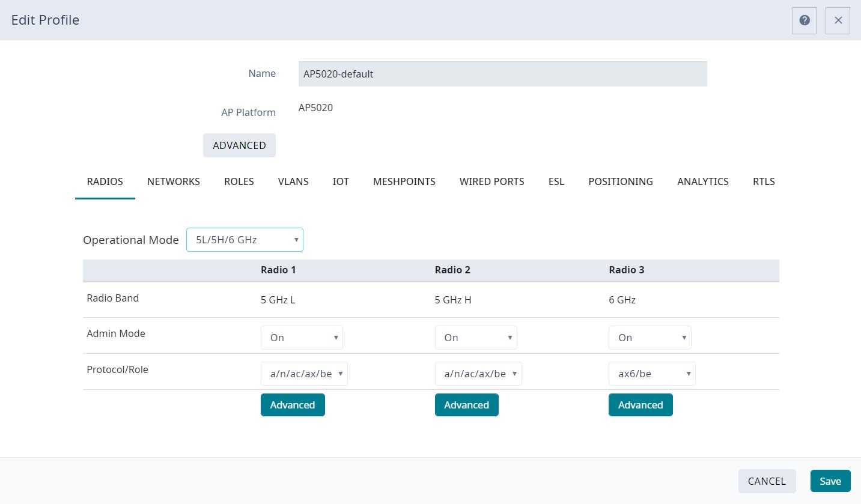Open the Admin Mode dropdown for Radio 3
Image resolution: width=861 pixels, height=504 pixels.
[x=650, y=337]
